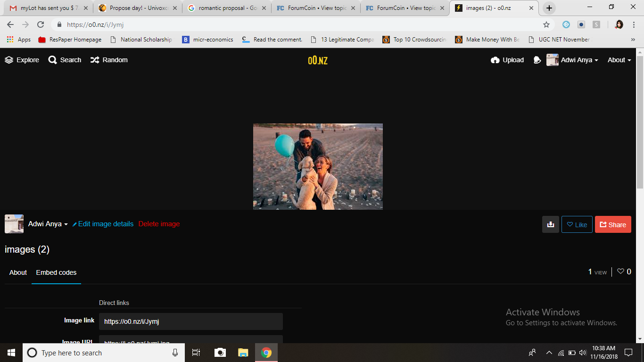The width and height of the screenshot is (644, 362).
Task: Open the Upload cloud button
Action: pos(507,60)
